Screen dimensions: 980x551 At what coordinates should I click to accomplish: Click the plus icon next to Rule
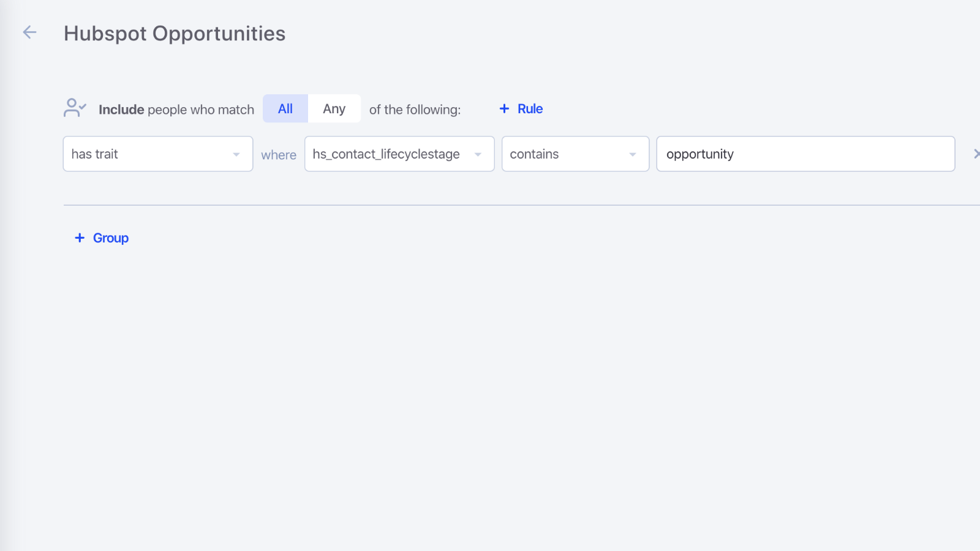pos(503,108)
